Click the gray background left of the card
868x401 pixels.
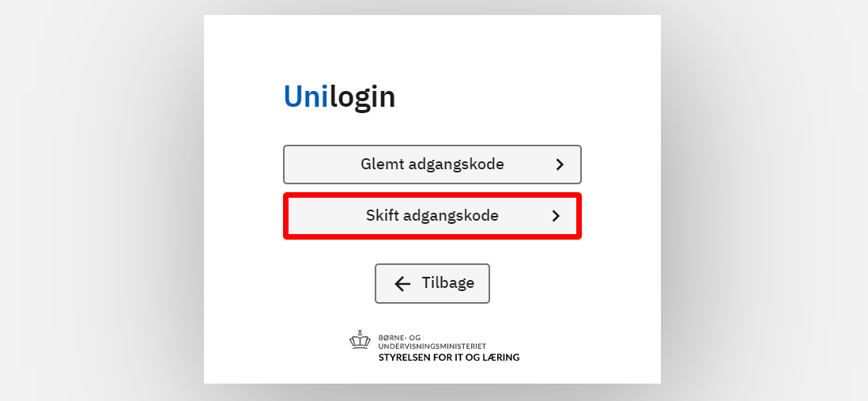click(101, 198)
